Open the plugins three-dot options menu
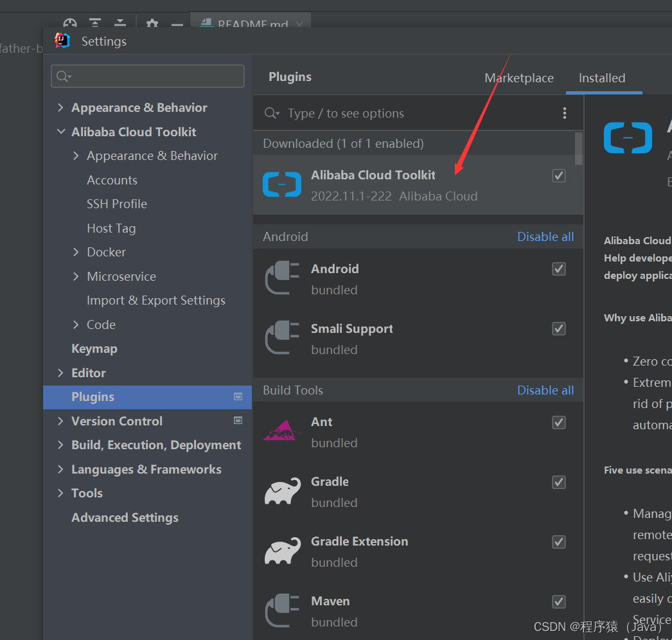This screenshot has width=672, height=640. tap(565, 113)
